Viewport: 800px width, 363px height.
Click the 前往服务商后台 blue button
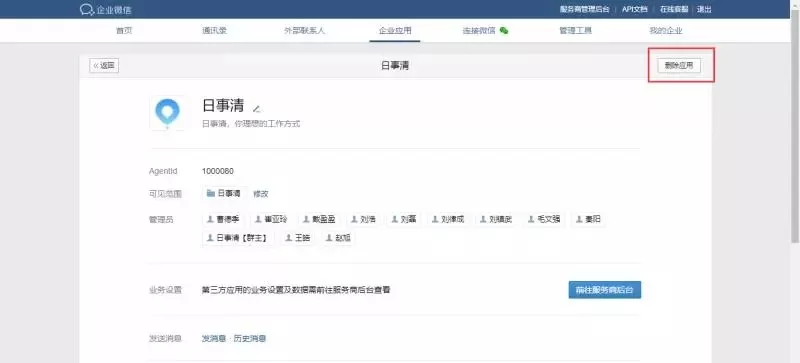[605, 289]
